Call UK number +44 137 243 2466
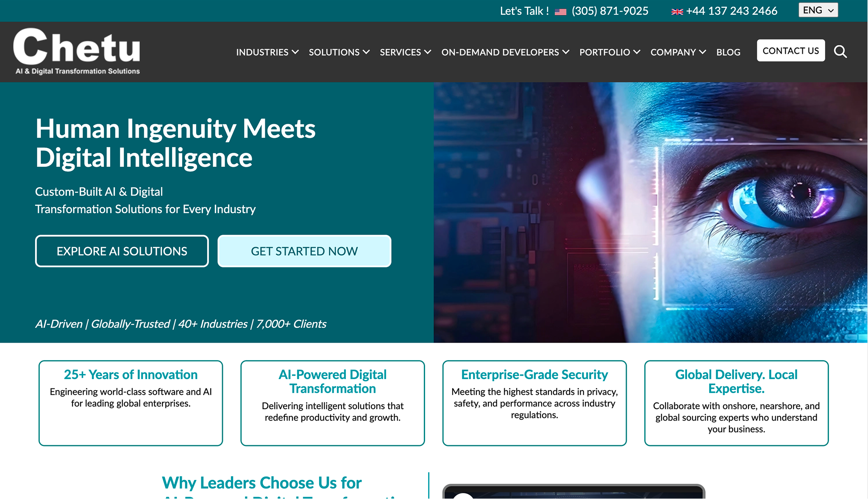The image size is (868, 499). [732, 11]
